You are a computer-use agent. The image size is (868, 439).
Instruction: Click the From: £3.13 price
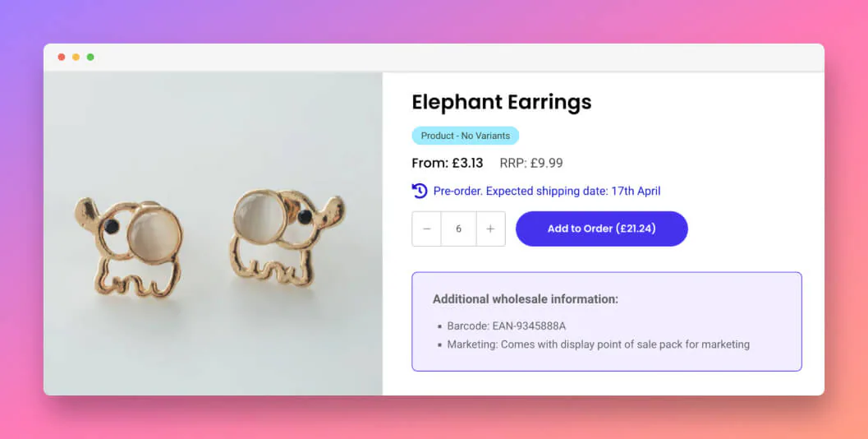pos(448,163)
